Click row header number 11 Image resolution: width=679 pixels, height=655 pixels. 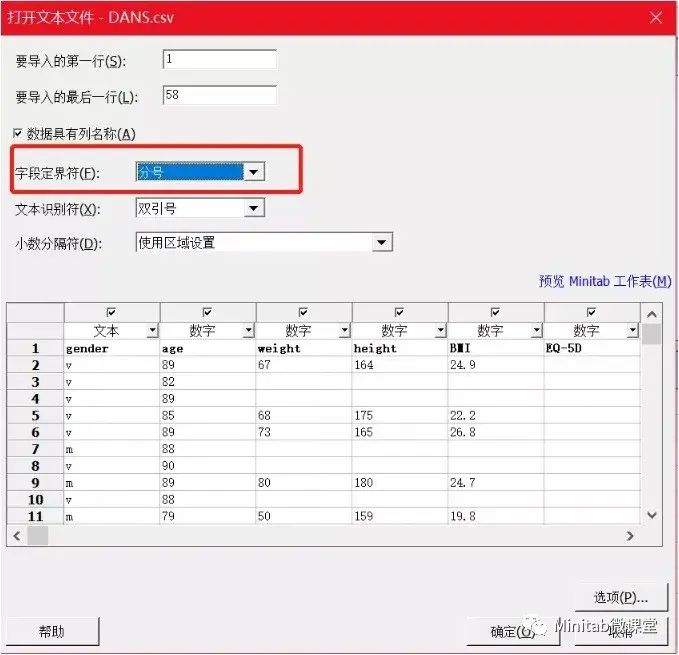pos(36,516)
